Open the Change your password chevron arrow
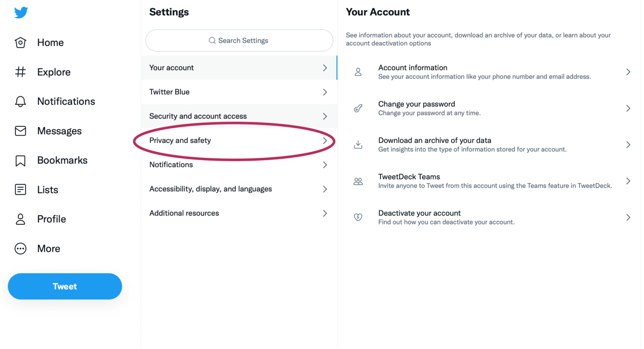The width and height of the screenshot is (644, 349). (628, 108)
